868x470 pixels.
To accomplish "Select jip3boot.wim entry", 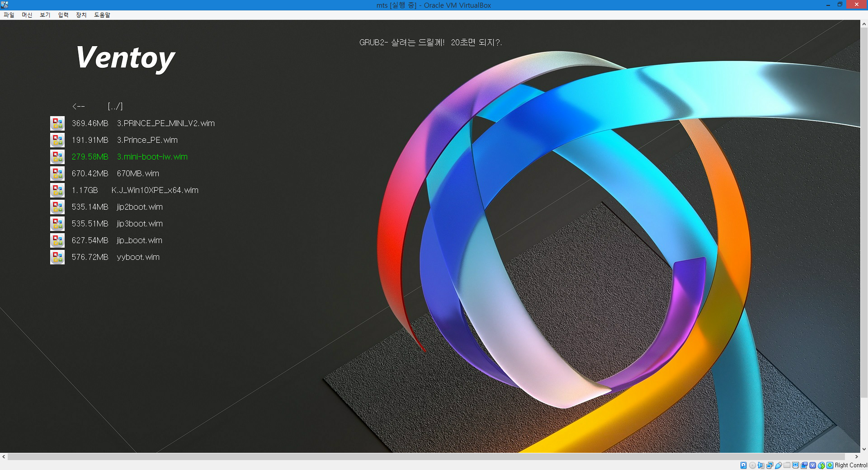I will point(117,224).
